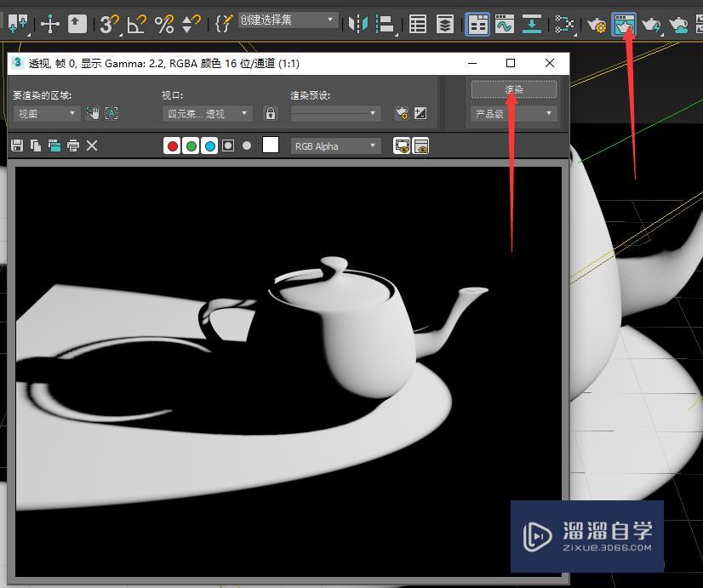Open the 四元菜...透视 viewport dropdown
Image resolution: width=703 pixels, height=588 pixels.
tap(207, 114)
